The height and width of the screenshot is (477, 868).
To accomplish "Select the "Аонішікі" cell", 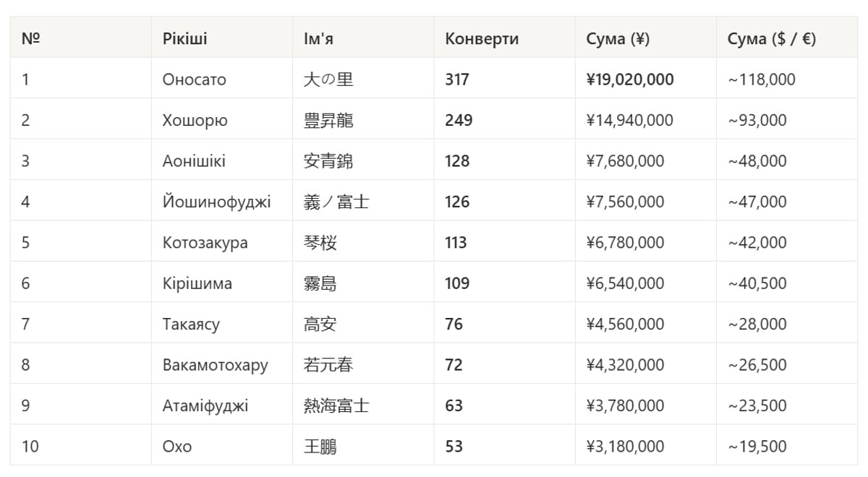I will 194,161.
